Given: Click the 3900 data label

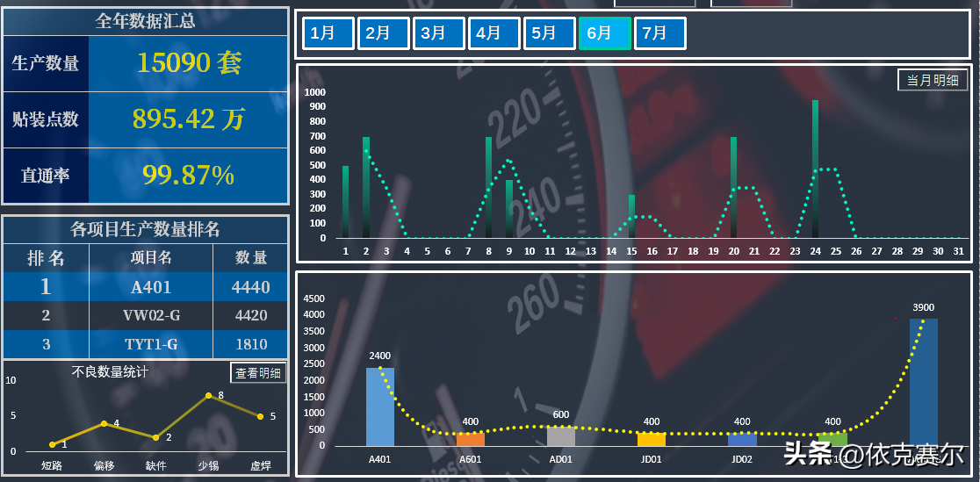Looking at the screenshot, I should [x=924, y=307].
